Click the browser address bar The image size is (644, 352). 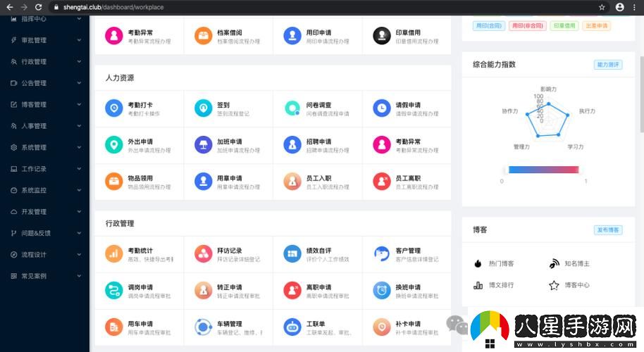pyautogui.click(x=321, y=7)
